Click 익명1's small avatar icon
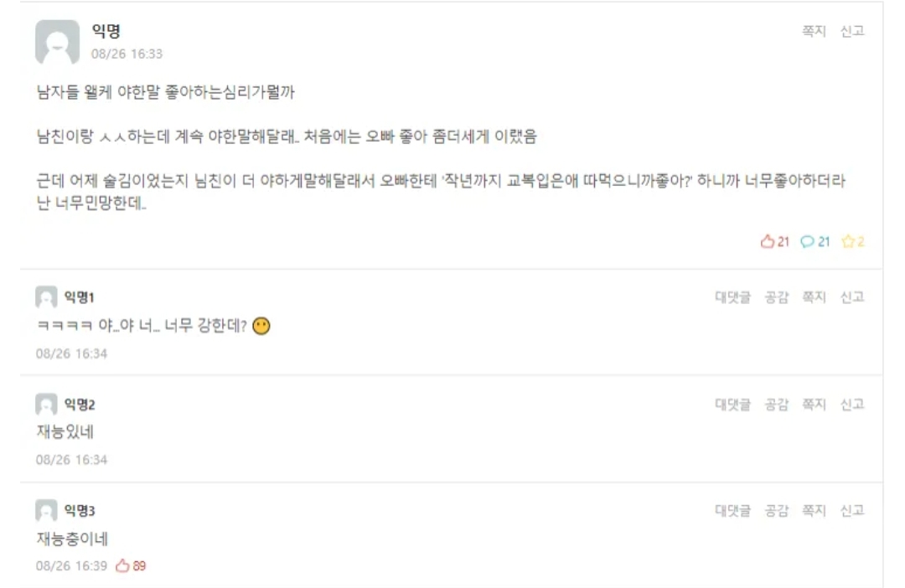The height and width of the screenshot is (588, 905). [45, 297]
